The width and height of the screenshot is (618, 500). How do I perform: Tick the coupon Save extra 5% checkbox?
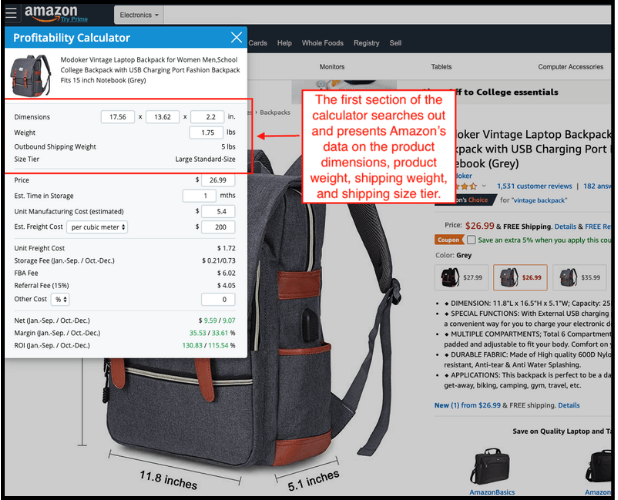(x=471, y=240)
